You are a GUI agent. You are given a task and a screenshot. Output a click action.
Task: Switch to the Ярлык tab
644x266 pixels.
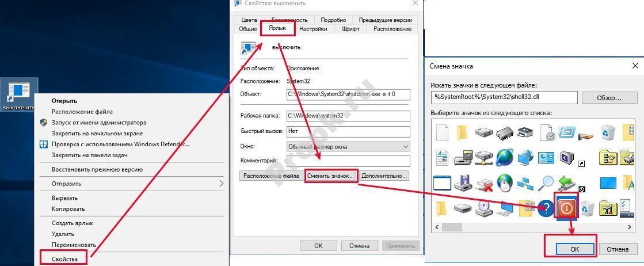tap(277, 28)
